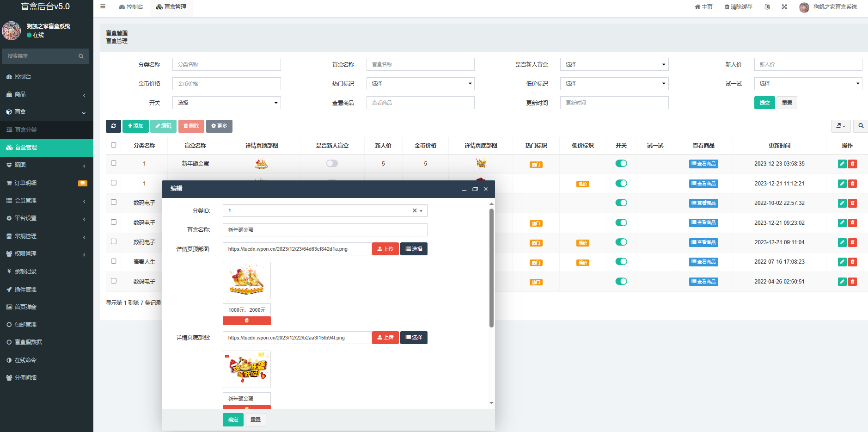Enable the 是否新人盲盒 switch in the first row
The width and height of the screenshot is (868, 432).
[x=332, y=163]
